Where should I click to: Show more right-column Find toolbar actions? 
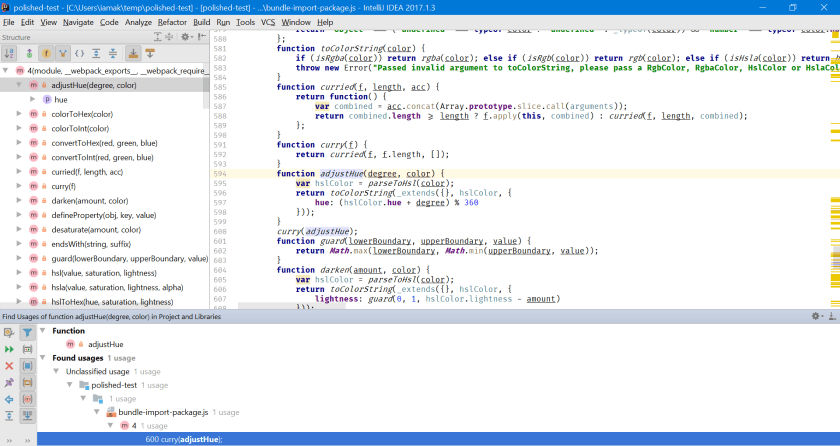27,440
